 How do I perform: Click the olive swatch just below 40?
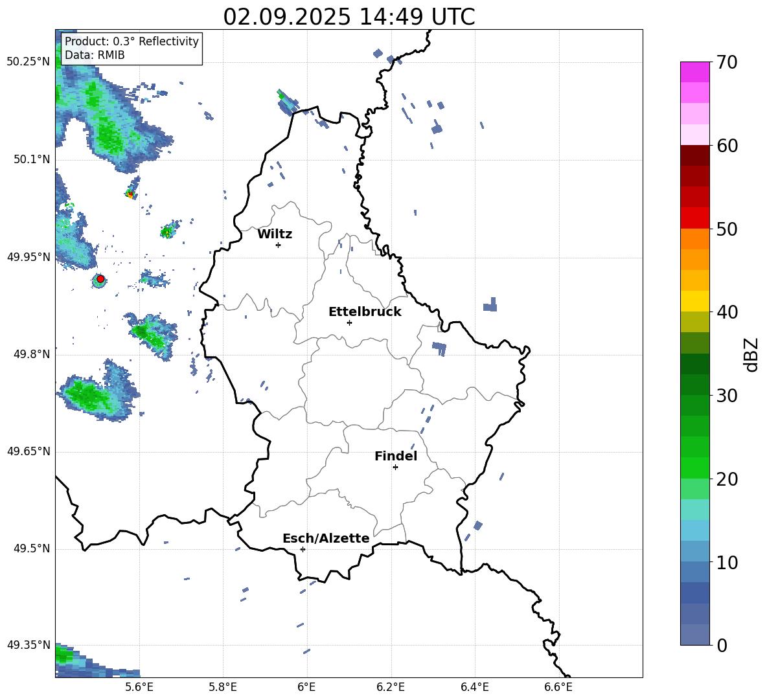(x=694, y=322)
